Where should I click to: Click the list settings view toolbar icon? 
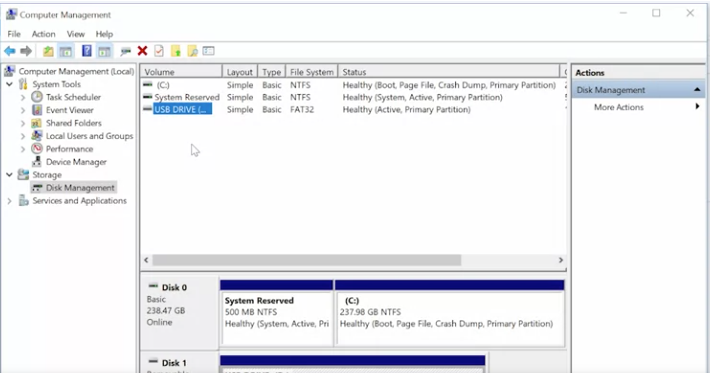(208, 51)
